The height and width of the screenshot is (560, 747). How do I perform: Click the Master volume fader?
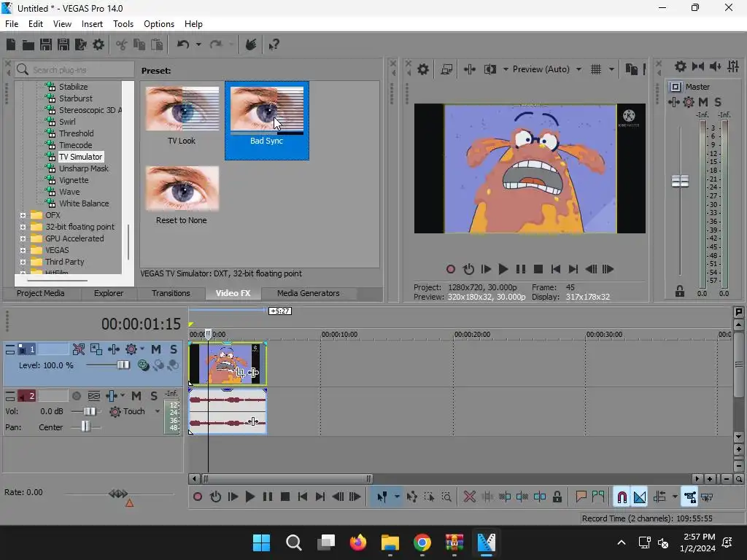pos(680,181)
